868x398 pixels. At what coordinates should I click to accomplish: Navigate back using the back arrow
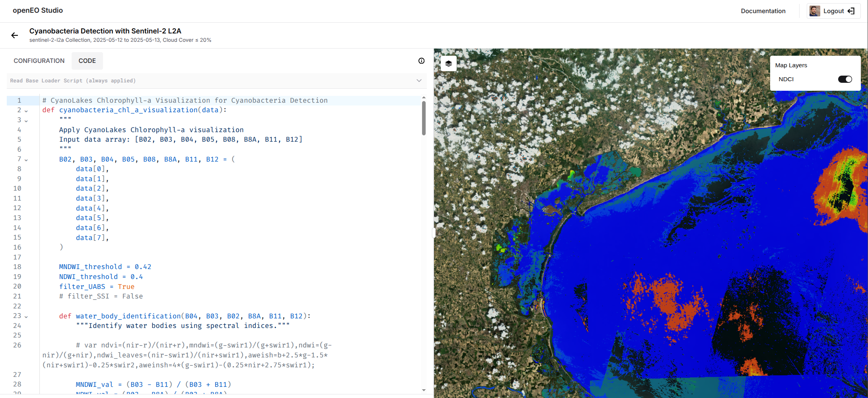coord(15,35)
